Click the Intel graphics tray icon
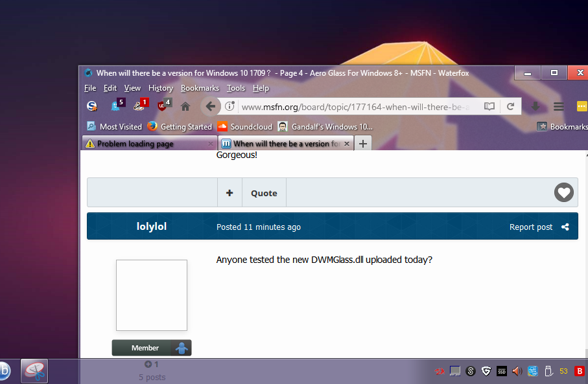Image resolution: width=588 pixels, height=384 pixels. [x=532, y=371]
